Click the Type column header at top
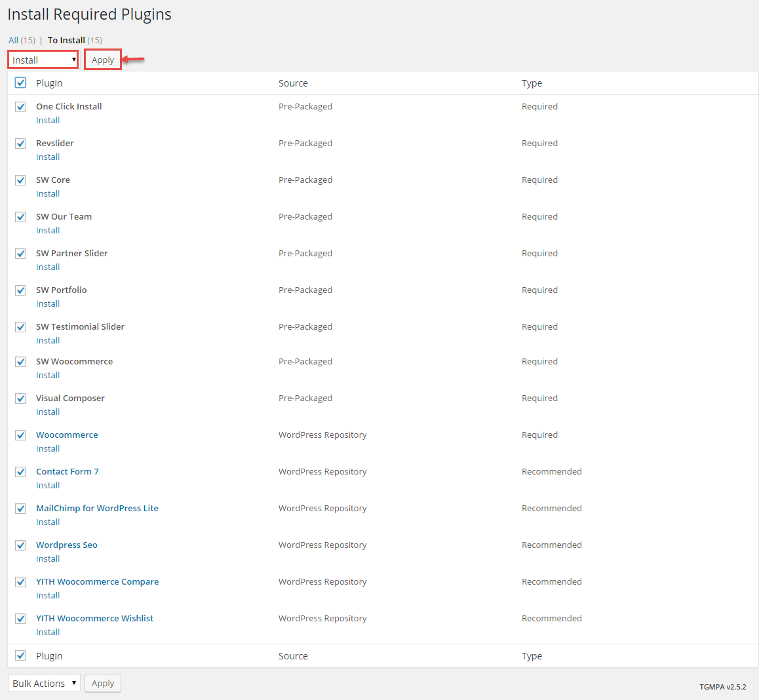 (x=532, y=83)
